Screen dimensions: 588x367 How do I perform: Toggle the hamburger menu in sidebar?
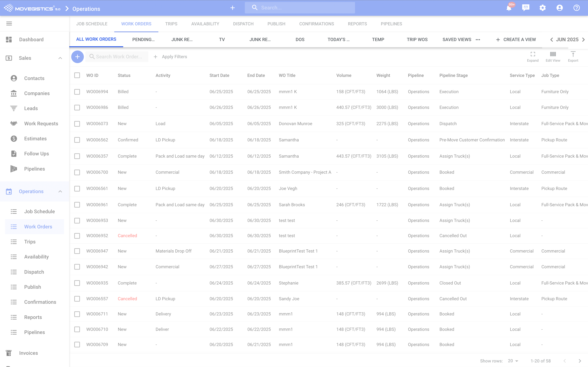pyautogui.click(x=9, y=24)
